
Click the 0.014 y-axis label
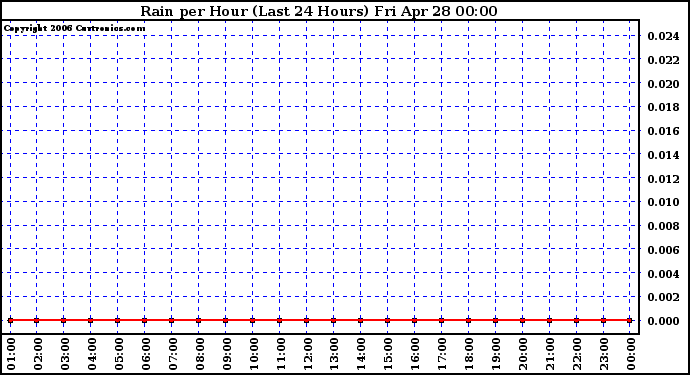coord(663,155)
